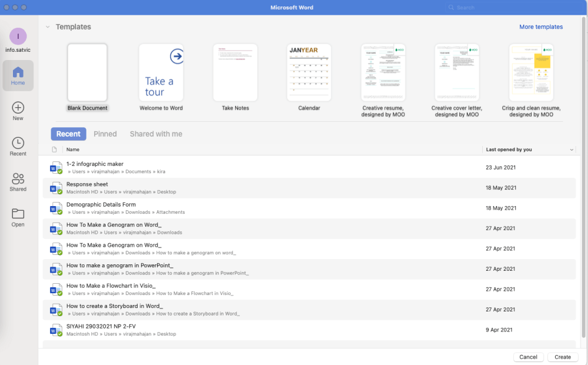Click the file type column header icon
The height and width of the screenshot is (365, 588).
(x=55, y=150)
